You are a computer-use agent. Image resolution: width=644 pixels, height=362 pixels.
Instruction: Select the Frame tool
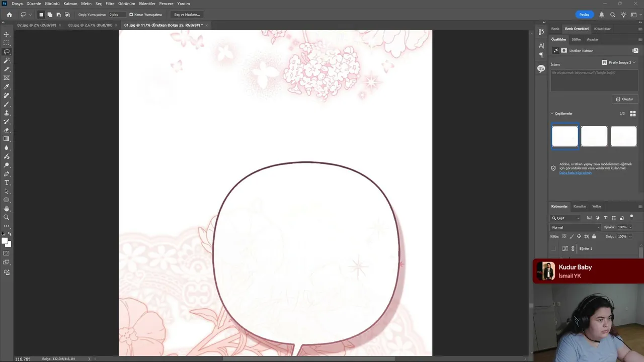(7, 78)
